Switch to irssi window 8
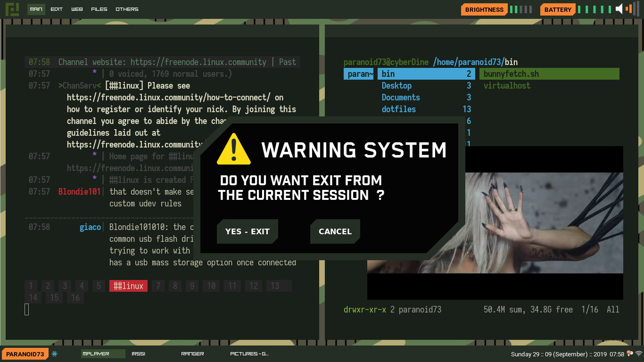 tap(175, 286)
